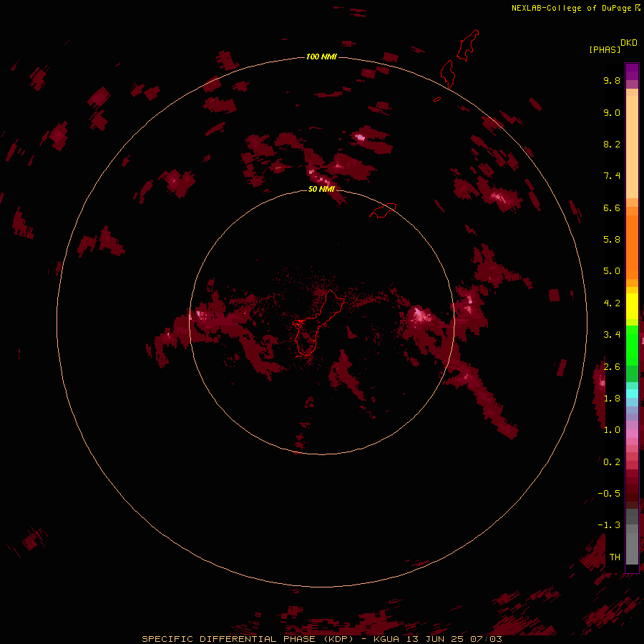Click the cyan segment of the color bar
The image size is (644, 644).
632,394
